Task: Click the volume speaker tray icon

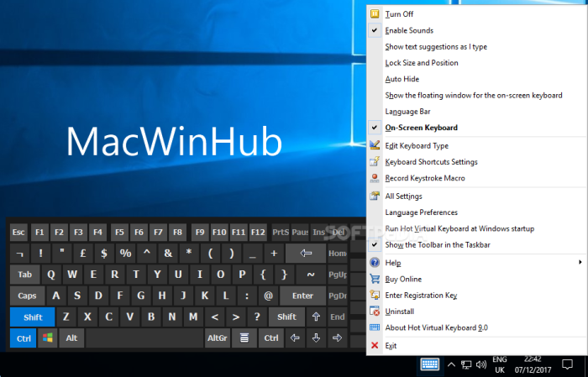Action: (x=481, y=364)
